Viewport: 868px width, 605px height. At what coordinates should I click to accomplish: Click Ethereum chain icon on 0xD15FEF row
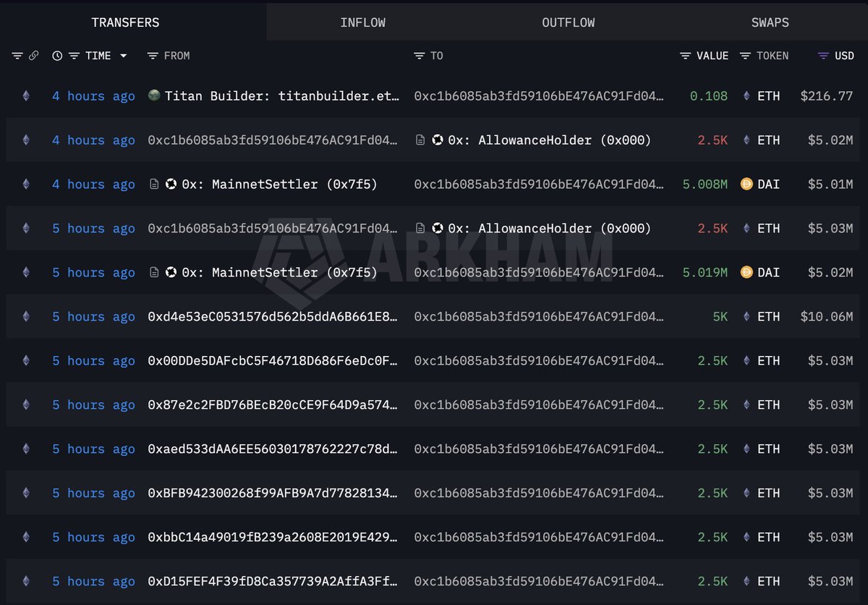[26, 581]
